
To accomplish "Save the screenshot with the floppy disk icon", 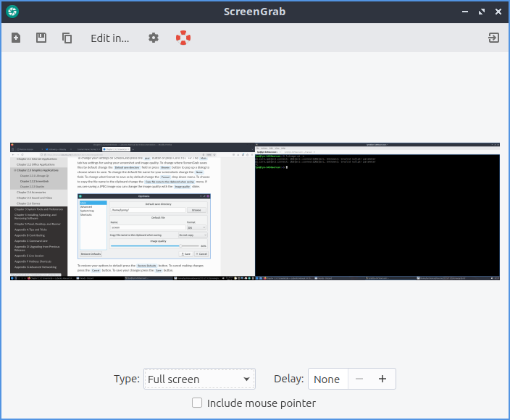I will (x=41, y=38).
